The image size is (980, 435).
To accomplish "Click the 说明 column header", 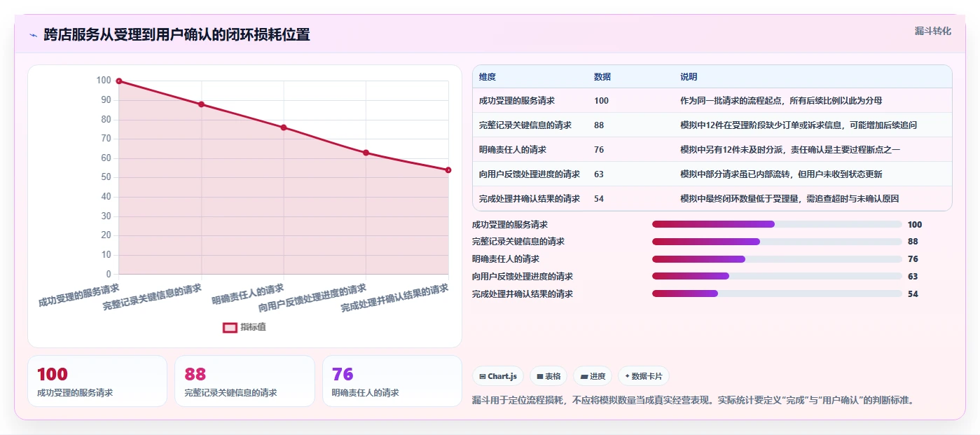I will coord(689,76).
